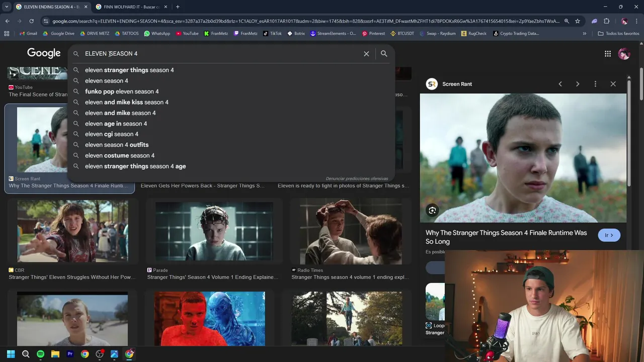
Task: Open the Chrome profile avatar in toolbar
Action: pyautogui.click(x=624, y=21)
